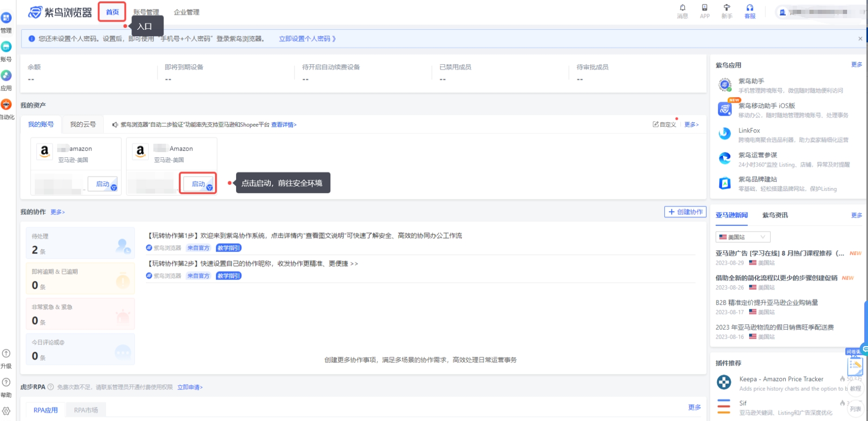Expand 更多 in the 紫鸟应用 panel header
This screenshot has height=421, width=868.
tap(856, 65)
